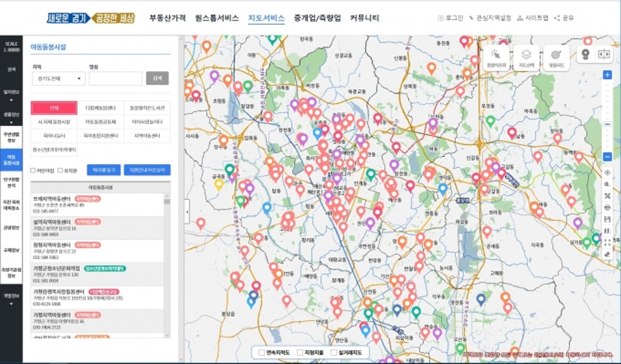Open the street view pin tool
621x364 pixels.
585,54
